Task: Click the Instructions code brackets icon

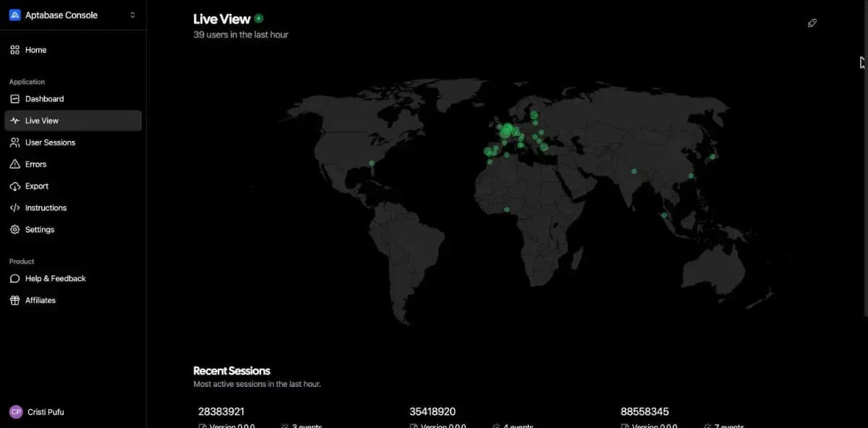Action: click(14, 207)
